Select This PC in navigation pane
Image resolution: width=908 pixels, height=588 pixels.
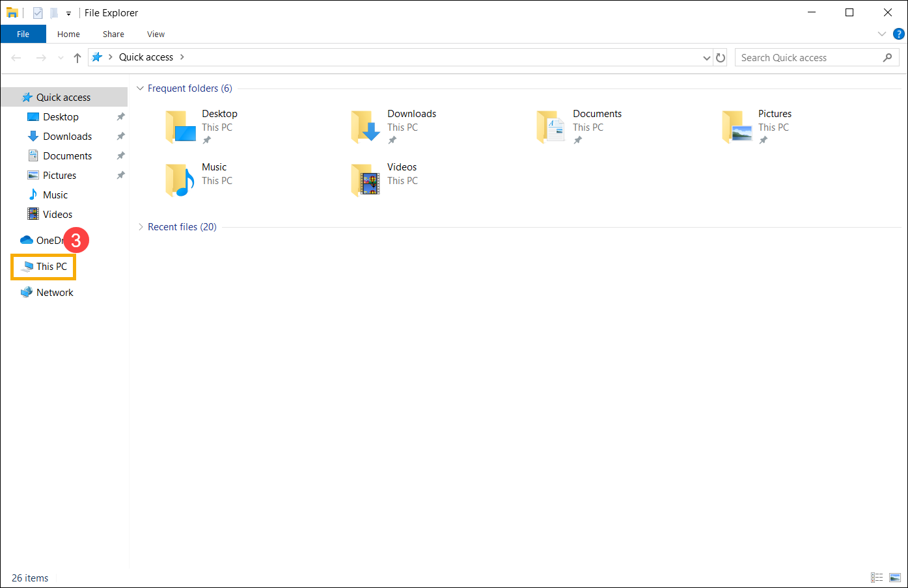[44, 267]
